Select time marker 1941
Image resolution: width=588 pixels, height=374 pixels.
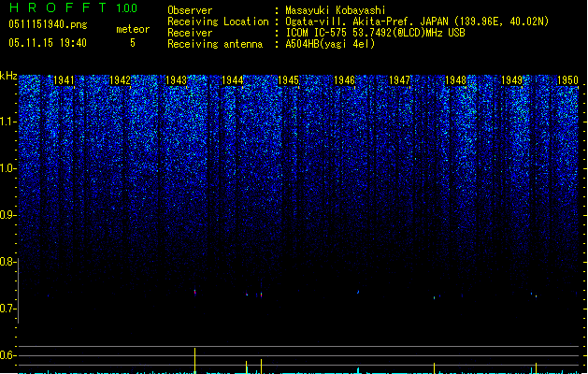[x=65, y=80]
